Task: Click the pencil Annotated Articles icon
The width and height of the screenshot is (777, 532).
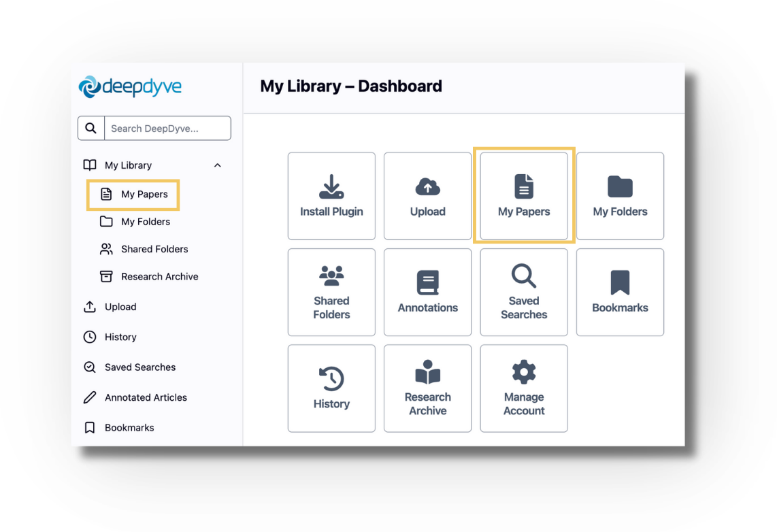Action: click(x=90, y=397)
